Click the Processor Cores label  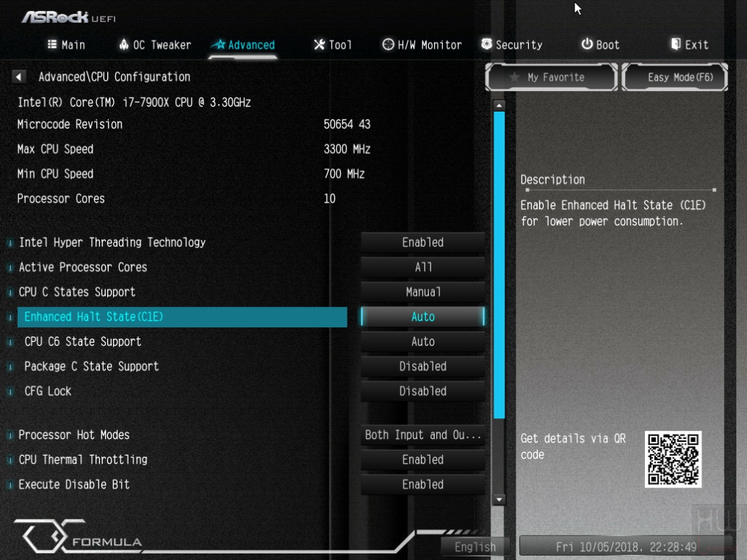(61, 199)
